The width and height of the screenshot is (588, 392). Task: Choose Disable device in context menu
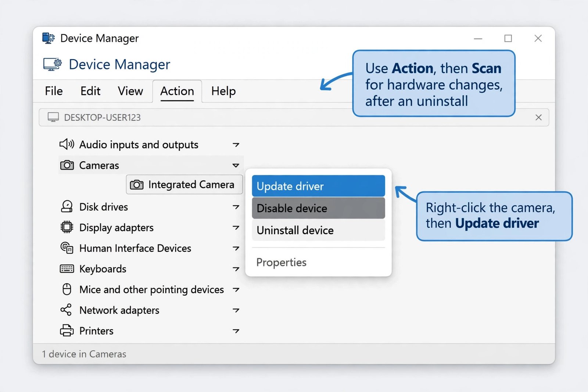(x=318, y=208)
